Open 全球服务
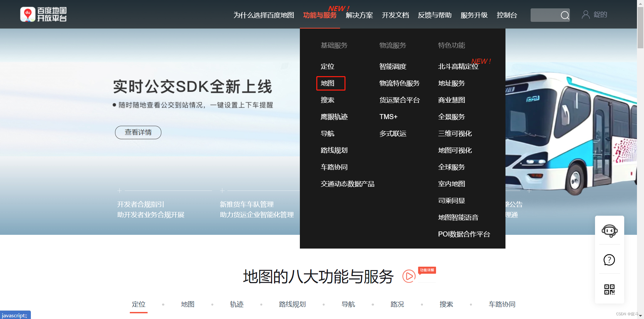The width and height of the screenshot is (644, 319). (x=451, y=167)
